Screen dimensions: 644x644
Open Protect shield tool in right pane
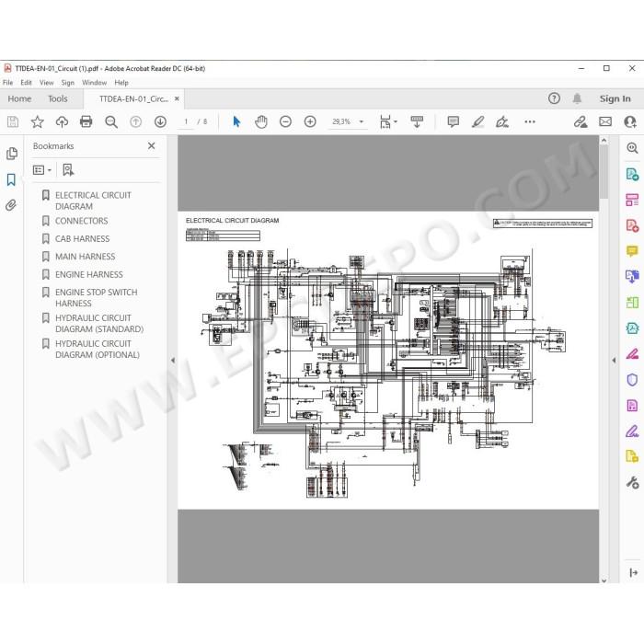632,380
